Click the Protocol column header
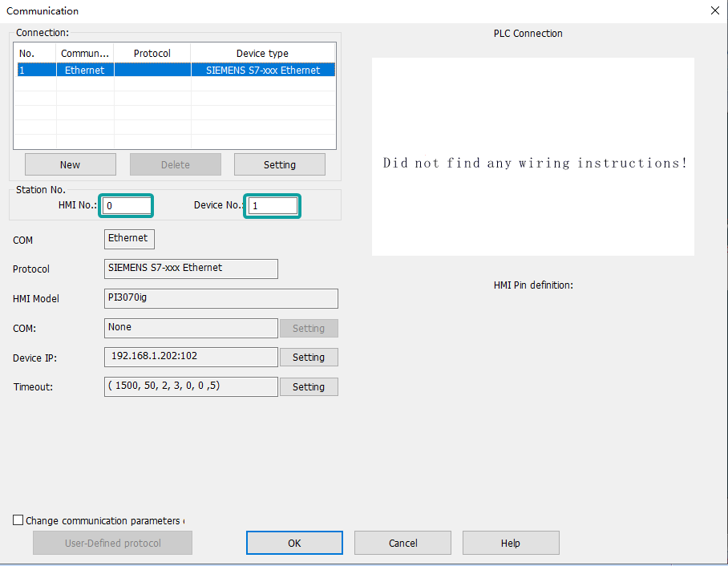Viewport: 728px width, 566px height. point(152,53)
